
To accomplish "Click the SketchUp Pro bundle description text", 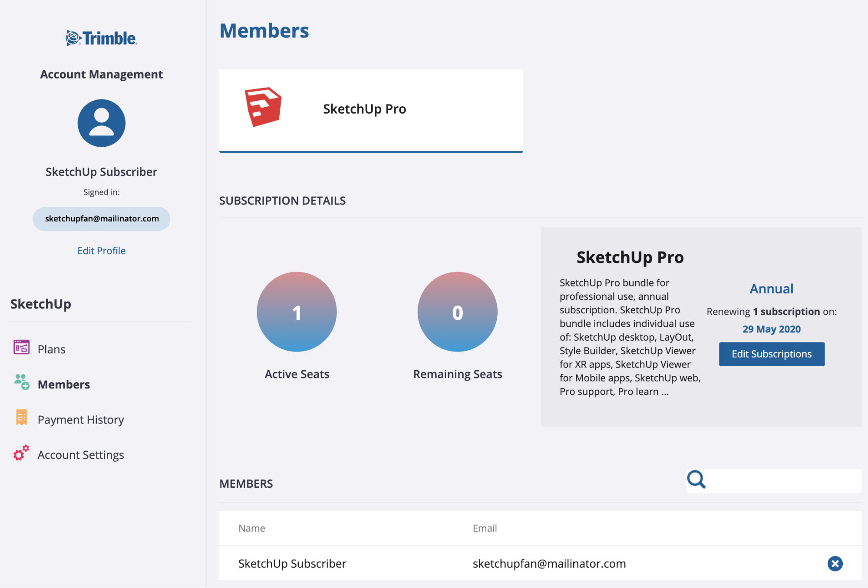I will [x=630, y=337].
